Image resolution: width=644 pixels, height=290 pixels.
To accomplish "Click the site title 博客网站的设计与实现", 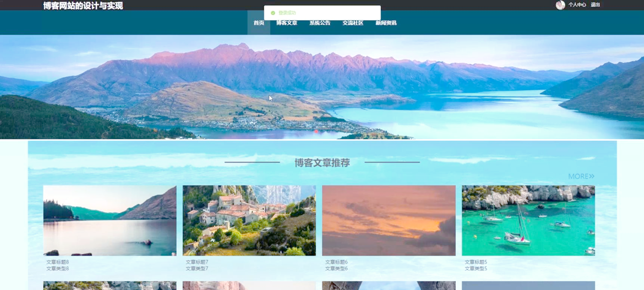I will pos(83,6).
